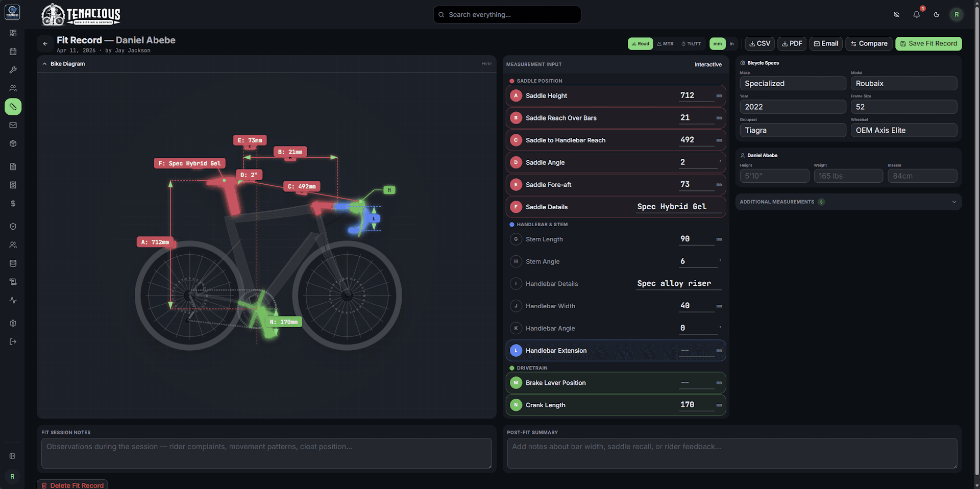Image resolution: width=980 pixels, height=489 pixels.
Task: Open the notifications bell icon
Action: coord(917,14)
